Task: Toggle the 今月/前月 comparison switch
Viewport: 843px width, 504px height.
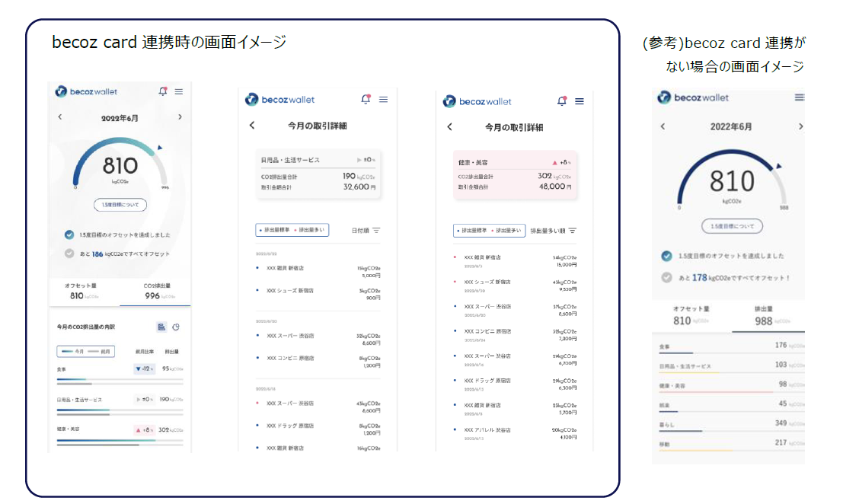Action: 86,351
